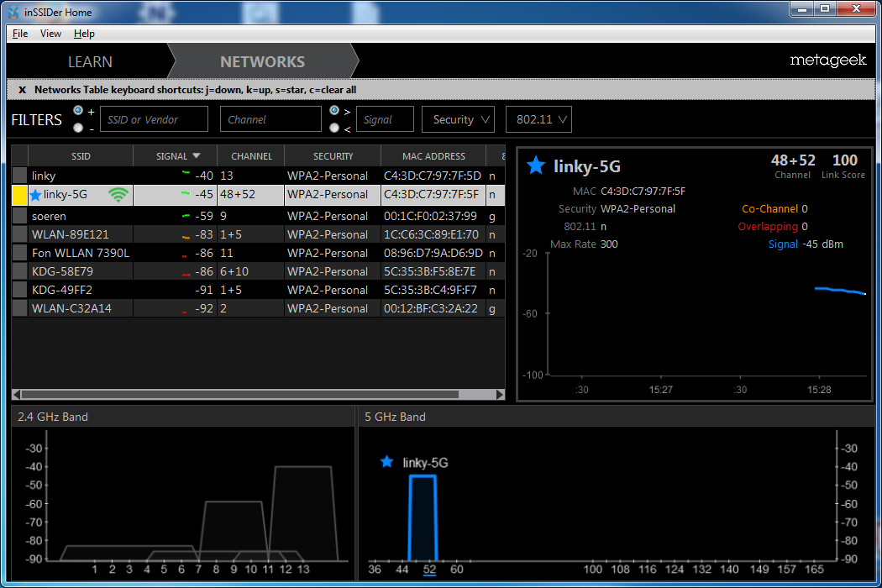The height and width of the screenshot is (588, 882).
Task: Click the blue star next to linky-5G row
Action: pyautogui.click(x=35, y=195)
